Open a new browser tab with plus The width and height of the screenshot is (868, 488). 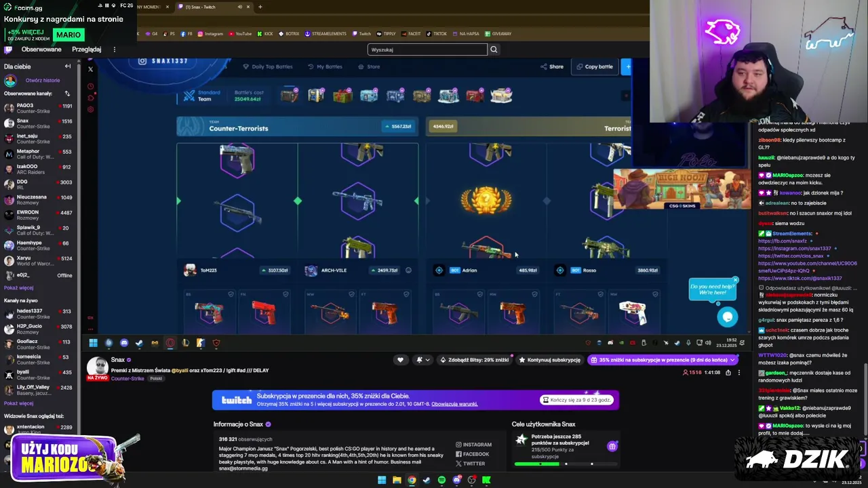260,7
